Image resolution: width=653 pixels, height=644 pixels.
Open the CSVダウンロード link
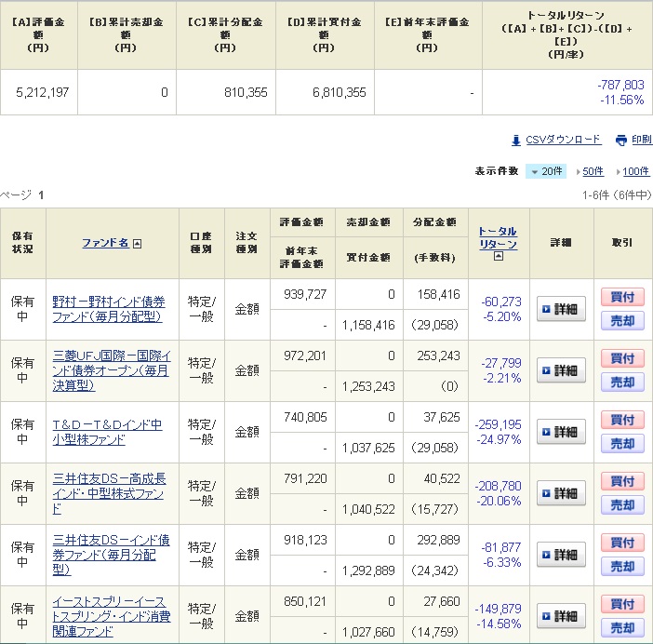(563, 141)
